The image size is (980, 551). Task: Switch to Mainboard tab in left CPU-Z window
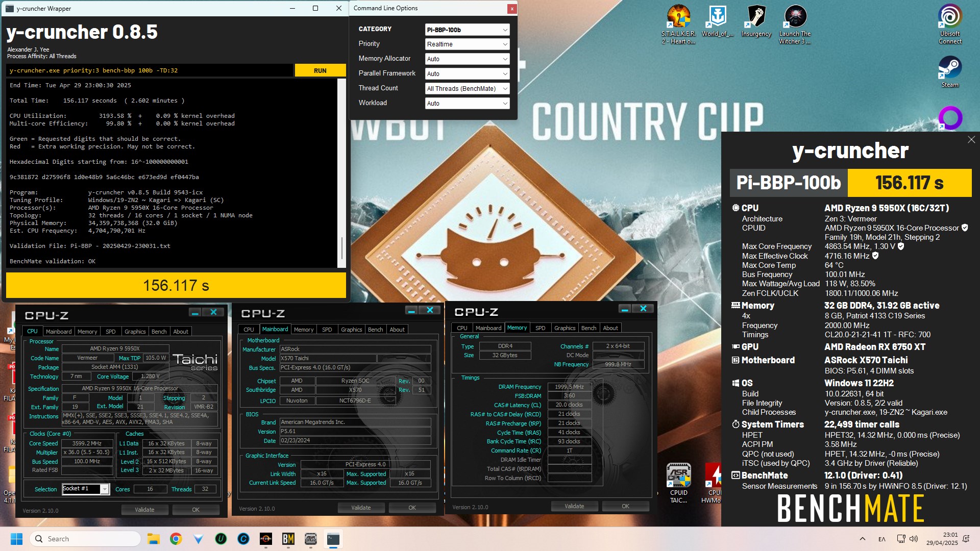tap(59, 332)
